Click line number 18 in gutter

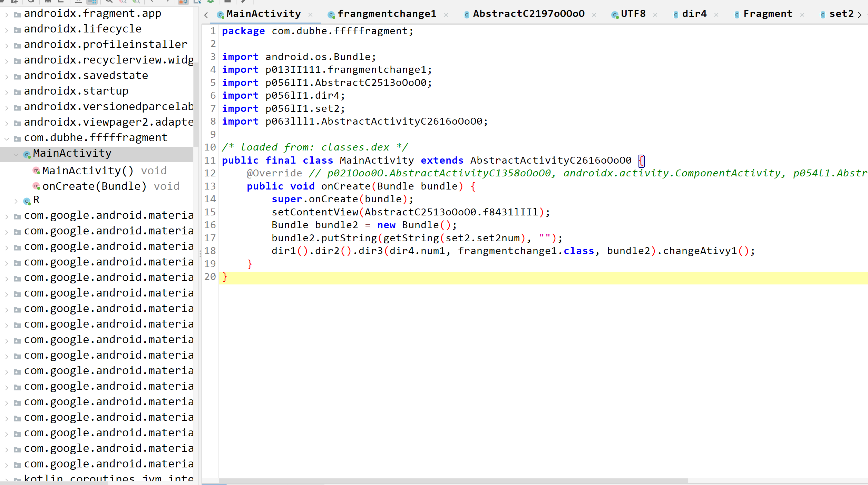(x=210, y=251)
